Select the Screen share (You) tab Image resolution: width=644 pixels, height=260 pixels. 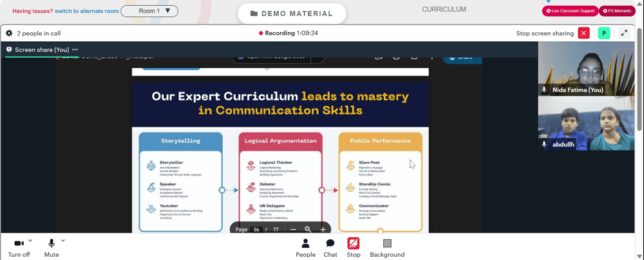click(37, 50)
